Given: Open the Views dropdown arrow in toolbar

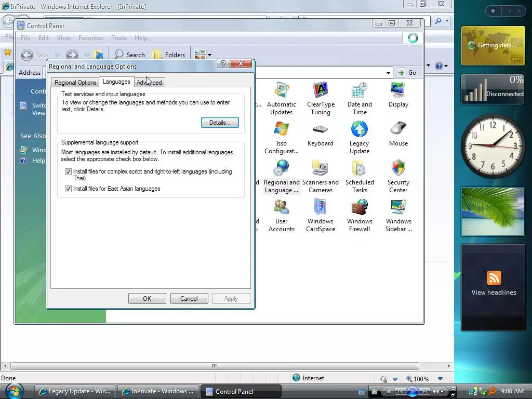Looking at the screenshot, I should point(210,55).
